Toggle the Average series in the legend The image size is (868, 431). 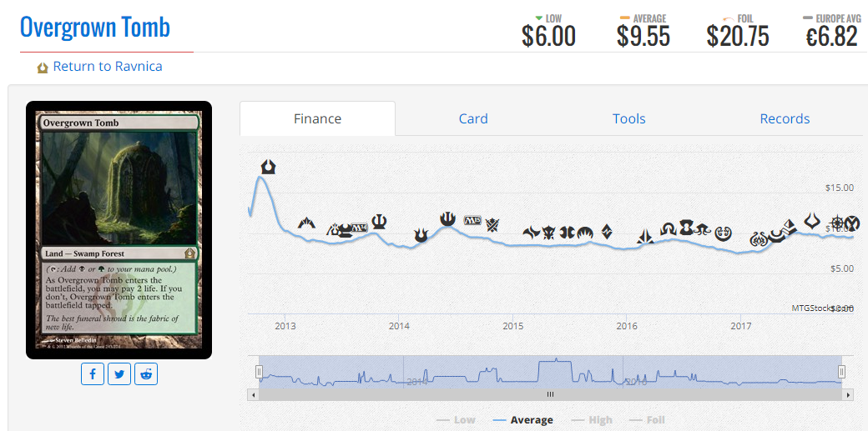(x=522, y=420)
